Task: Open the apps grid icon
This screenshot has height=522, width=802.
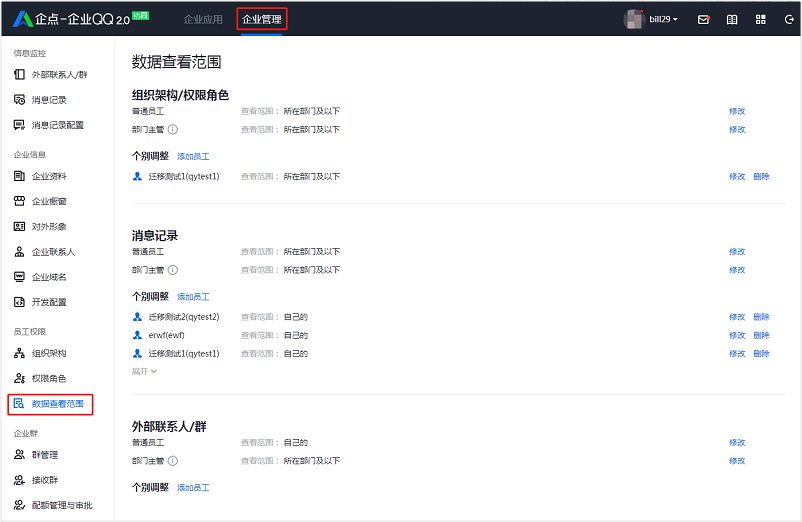Action: 761,19
